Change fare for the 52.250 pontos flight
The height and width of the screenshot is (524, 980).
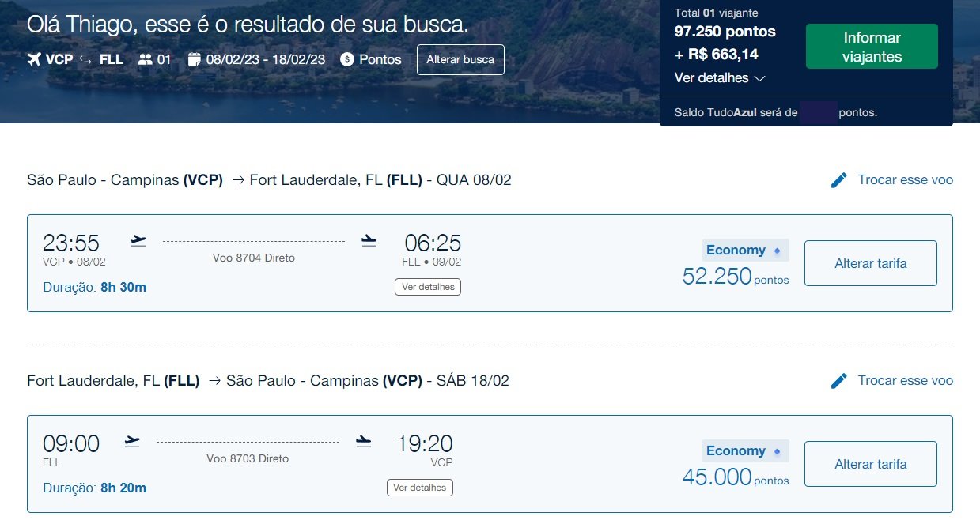[871, 263]
